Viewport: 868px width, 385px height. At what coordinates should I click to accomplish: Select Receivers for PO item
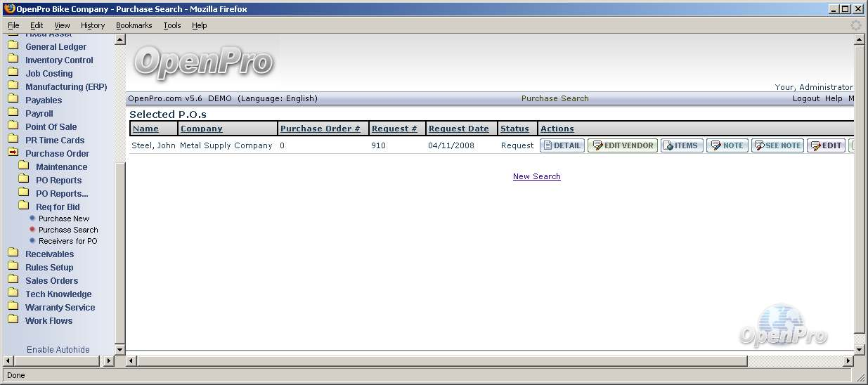[x=67, y=241]
